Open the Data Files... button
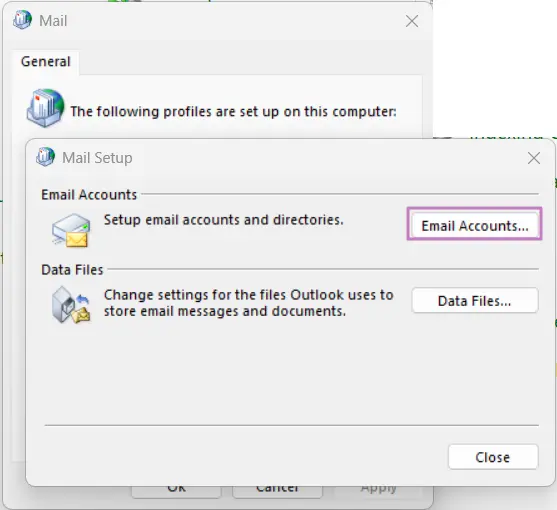557x510 pixels. pyautogui.click(x=475, y=301)
